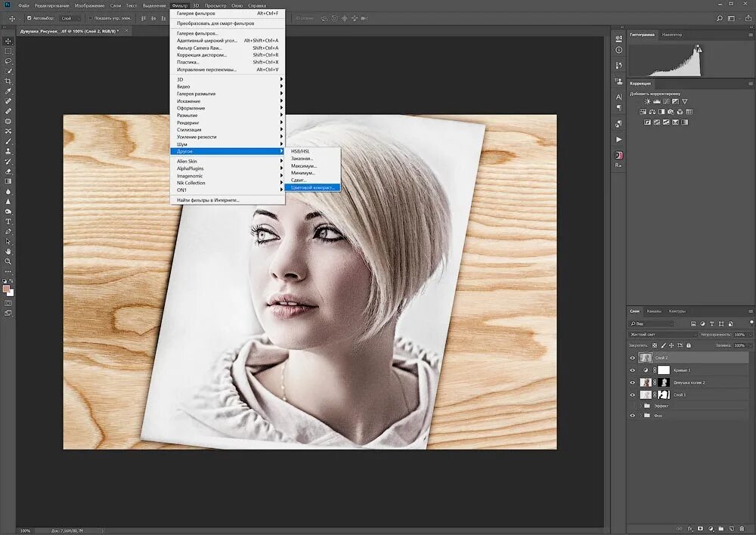Add a layer mask using the mask icon
Screen dimensions: 756x535
click(701, 527)
